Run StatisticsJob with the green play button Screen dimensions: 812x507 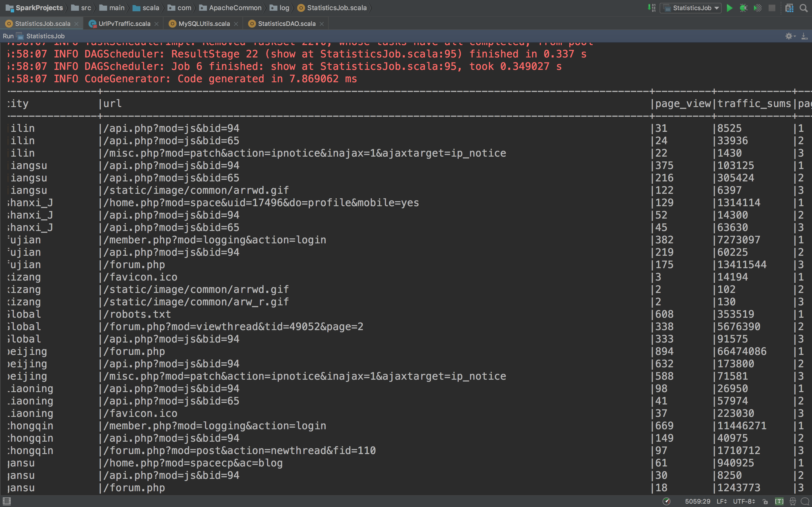tap(729, 8)
